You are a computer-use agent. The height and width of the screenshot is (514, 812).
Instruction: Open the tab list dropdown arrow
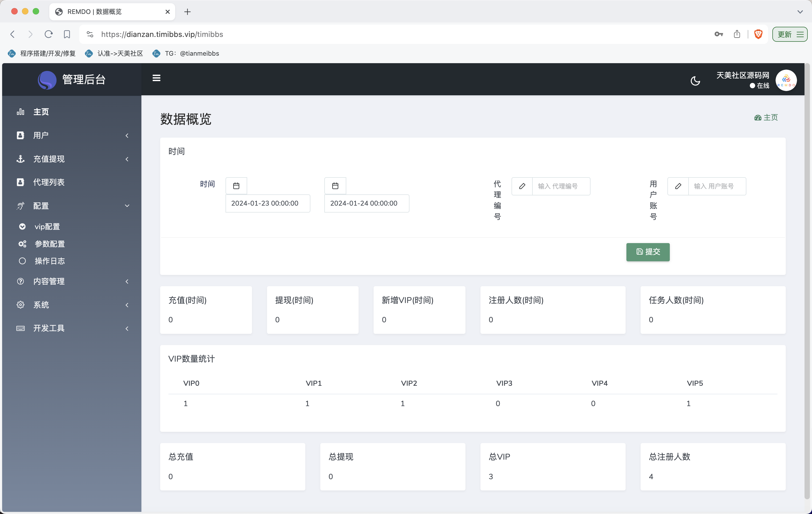tap(800, 12)
